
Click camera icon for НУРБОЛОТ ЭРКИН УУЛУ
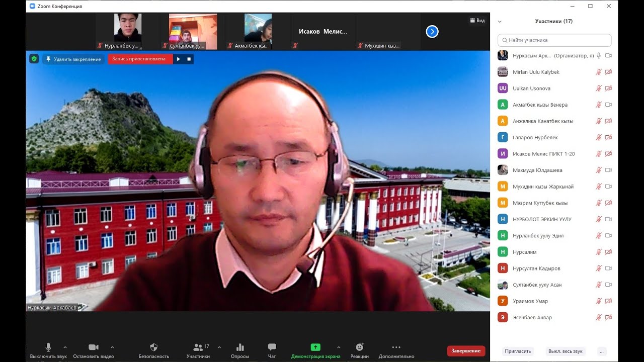[x=608, y=219]
